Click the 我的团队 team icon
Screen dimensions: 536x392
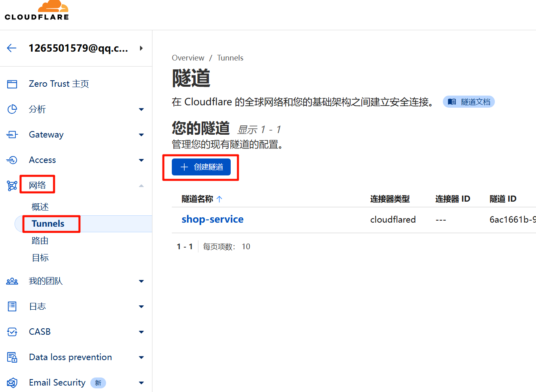tap(12, 281)
